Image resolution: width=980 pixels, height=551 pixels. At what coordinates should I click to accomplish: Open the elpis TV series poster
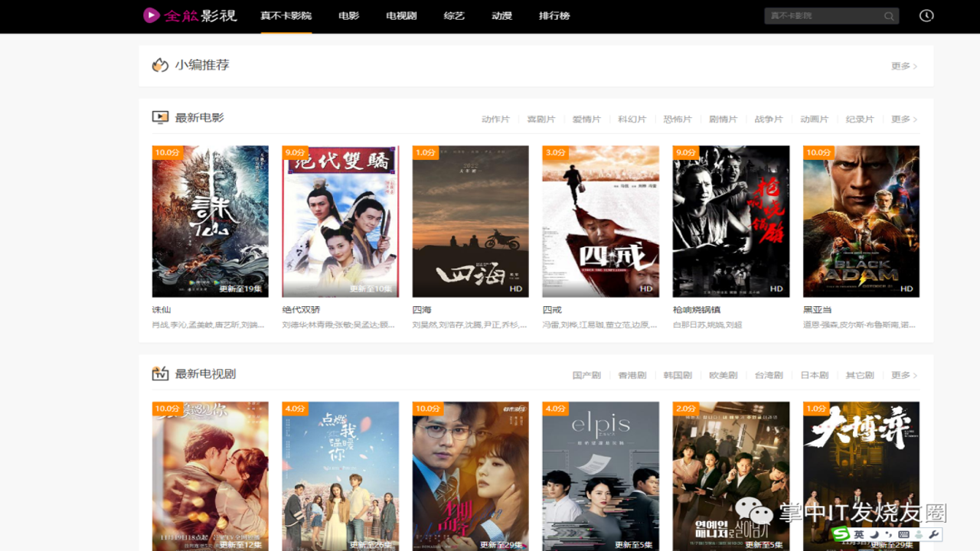601,476
